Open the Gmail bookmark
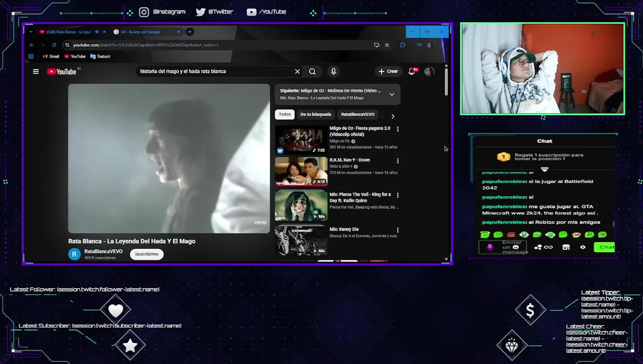Screen dimensions: 643x364 point(51,57)
